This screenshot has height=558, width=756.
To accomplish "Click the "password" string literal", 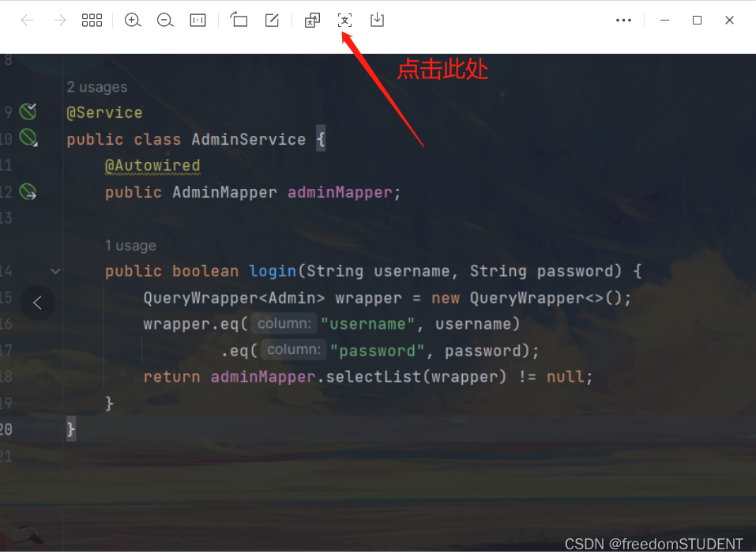I will (x=377, y=351).
